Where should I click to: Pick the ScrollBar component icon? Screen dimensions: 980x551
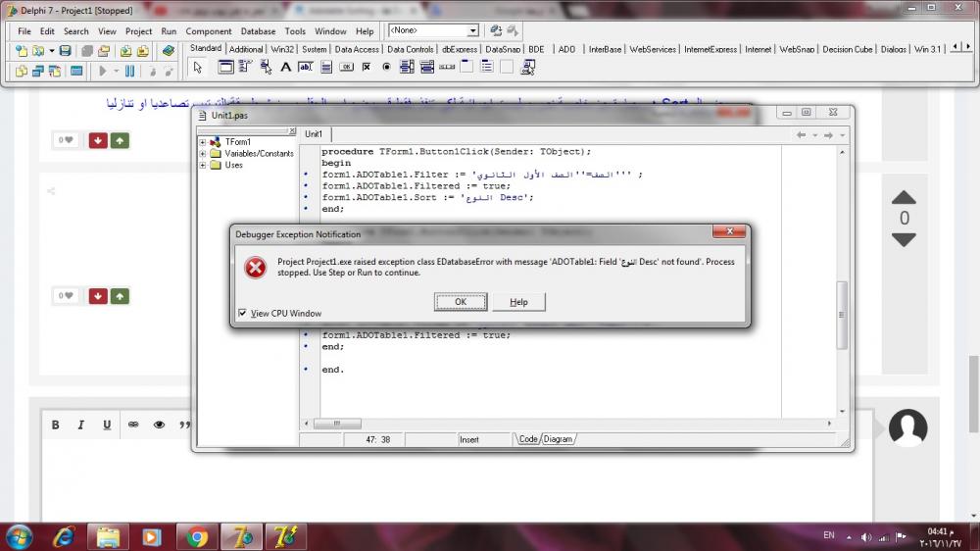point(447,67)
